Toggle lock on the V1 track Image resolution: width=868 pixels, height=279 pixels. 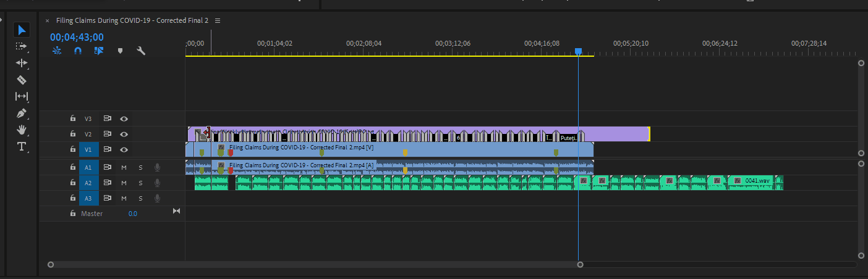[x=72, y=149]
